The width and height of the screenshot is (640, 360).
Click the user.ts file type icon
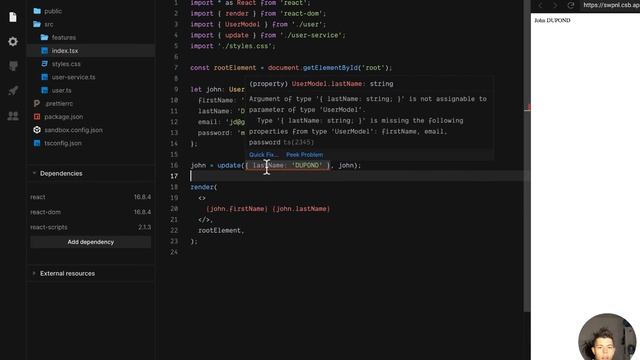coord(44,90)
